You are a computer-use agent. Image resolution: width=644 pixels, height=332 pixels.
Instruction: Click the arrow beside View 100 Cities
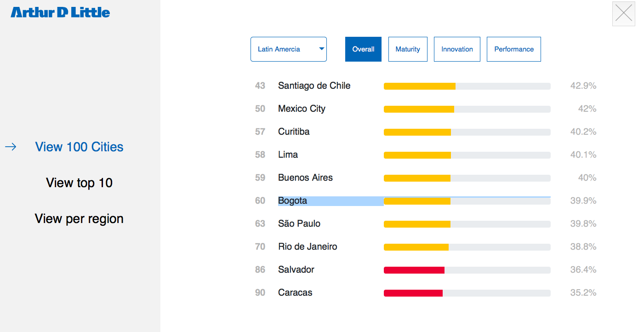point(11,147)
